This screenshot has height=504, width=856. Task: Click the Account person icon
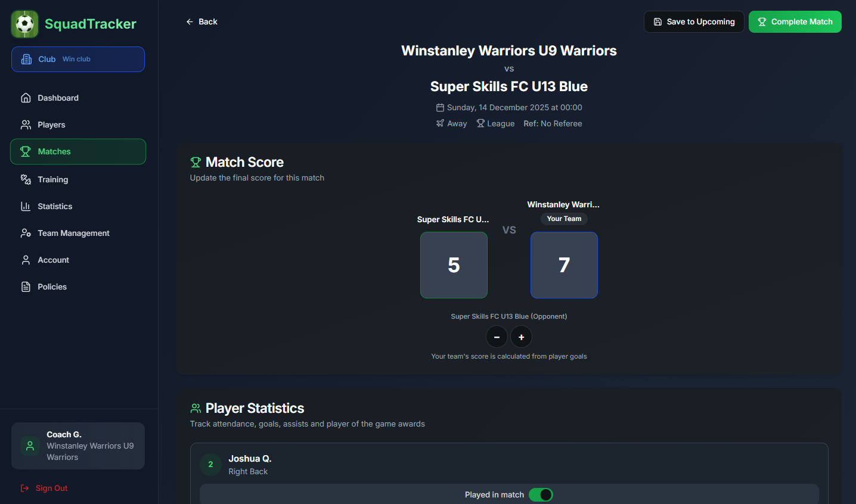pos(26,260)
